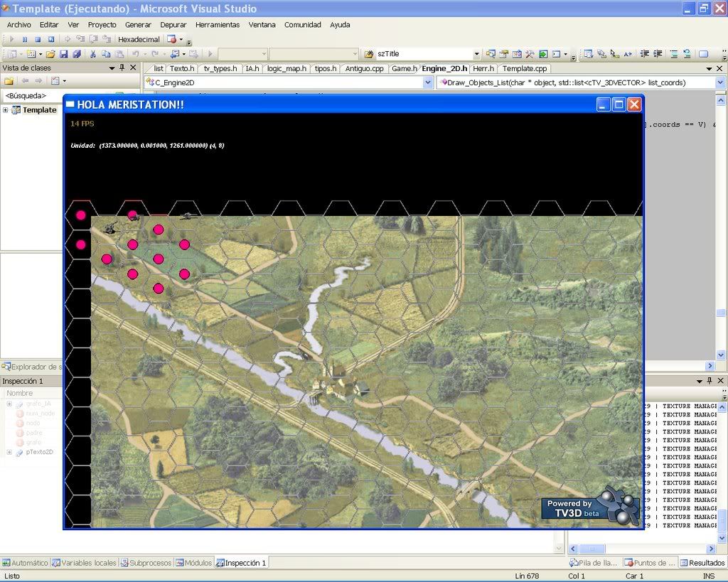Click the Increase Indent icon
728x582 pixels.
point(658,54)
